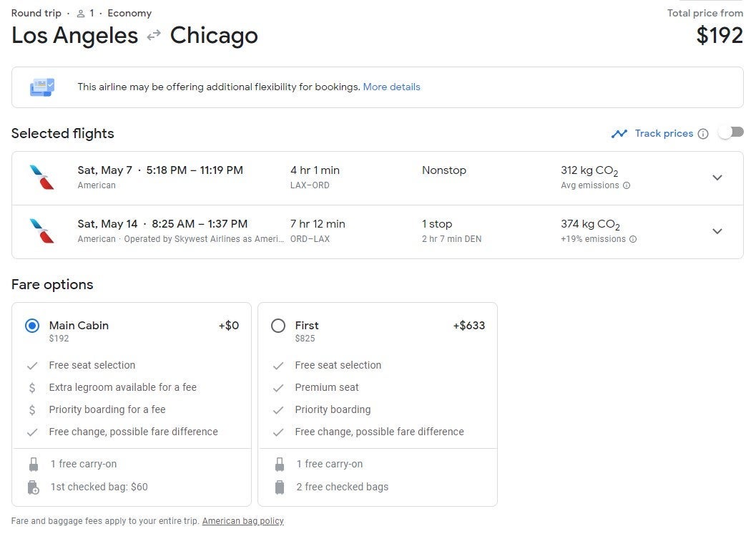The width and height of the screenshot is (756, 539).
Task: Select the Main Cabin fare radio button
Action: click(32, 326)
